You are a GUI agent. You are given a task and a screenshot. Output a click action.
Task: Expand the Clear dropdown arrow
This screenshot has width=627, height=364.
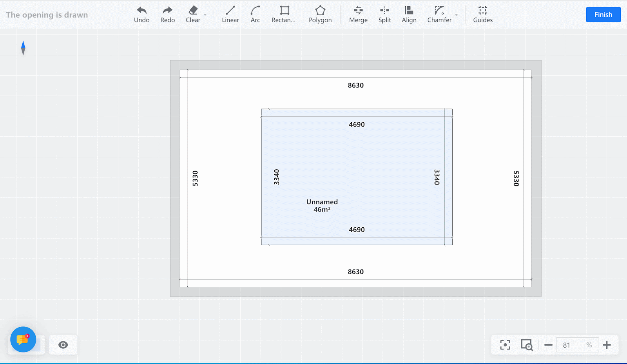pos(205,15)
